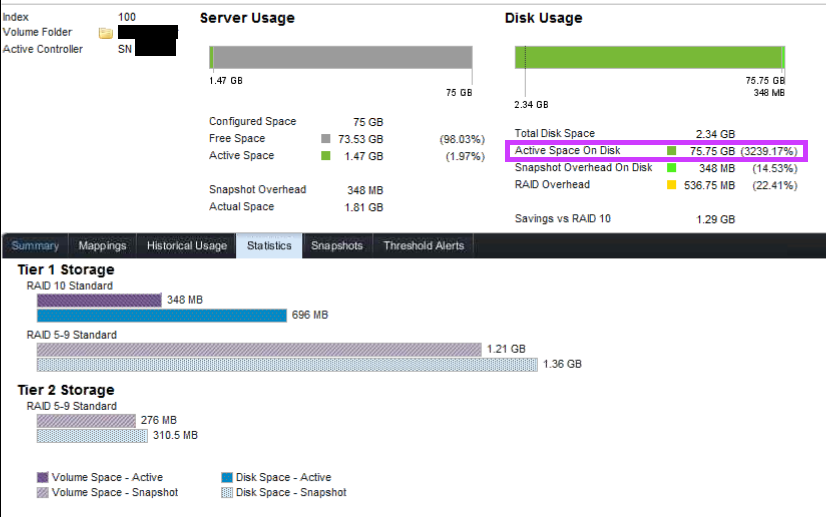Viewport: 826px width, 517px height.
Task: Click the Disk Space - Snapshot legend icon
Action: 227,492
